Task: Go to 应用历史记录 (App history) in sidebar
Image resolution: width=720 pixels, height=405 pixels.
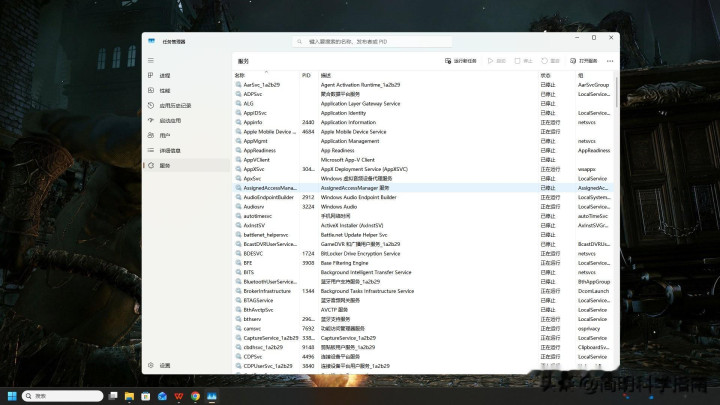Action: pyautogui.click(x=174, y=106)
